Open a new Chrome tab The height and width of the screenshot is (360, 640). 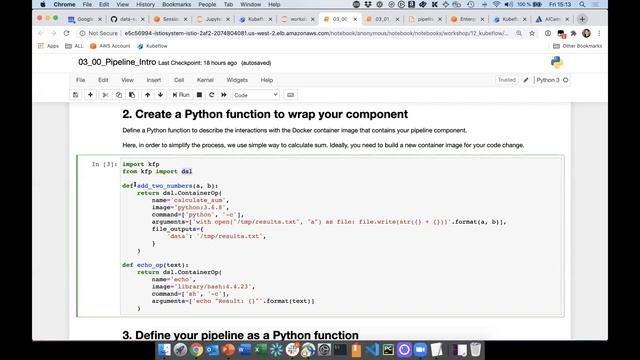(x=582, y=19)
